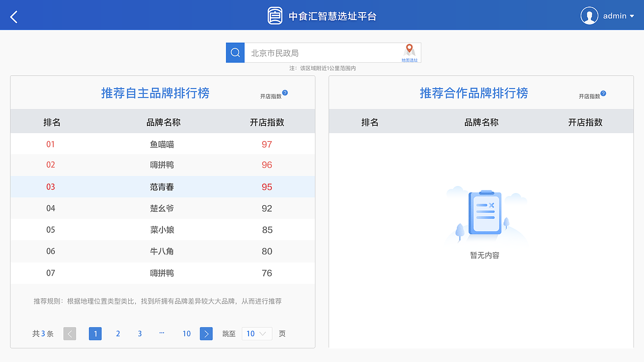Go to next page with the blue arrow icon
This screenshot has width=644, height=362.
(x=206, y=333)
